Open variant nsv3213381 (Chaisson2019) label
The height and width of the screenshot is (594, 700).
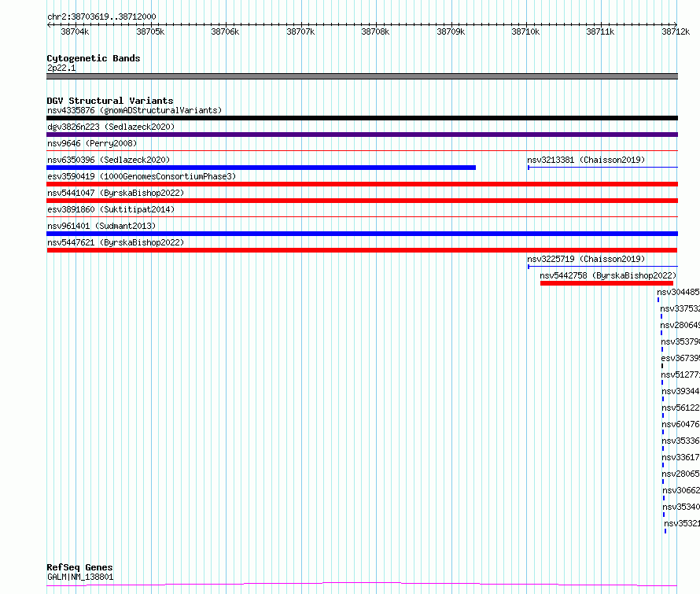[586, 160]
